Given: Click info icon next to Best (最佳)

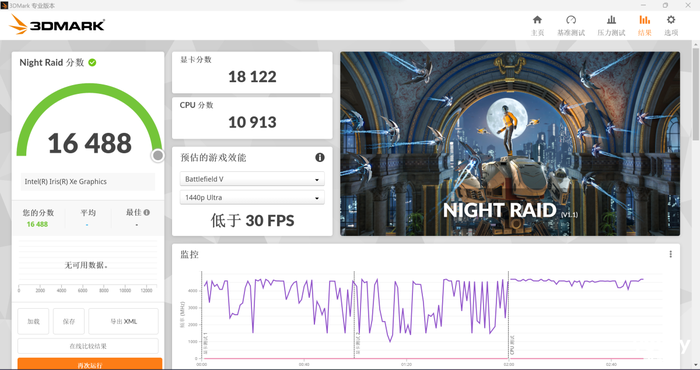Looking at the screenshot, I should [x=147, y=212].
